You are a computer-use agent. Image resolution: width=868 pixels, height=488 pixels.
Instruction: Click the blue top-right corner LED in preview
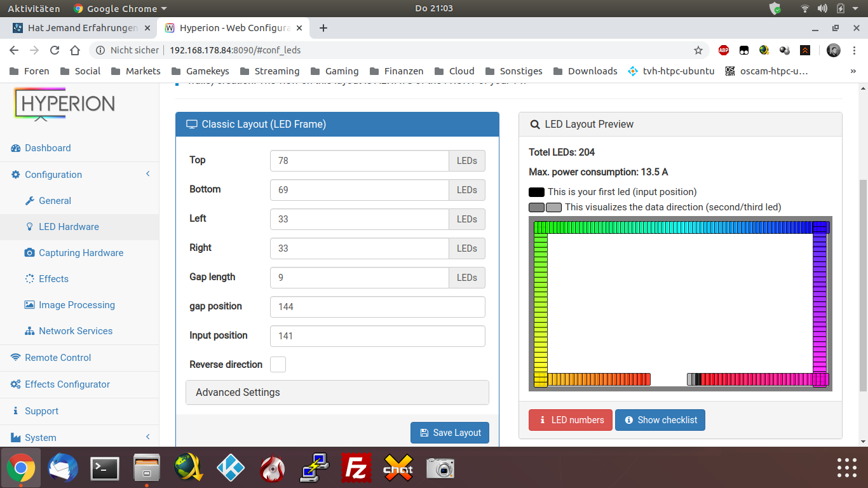(821, 227)
